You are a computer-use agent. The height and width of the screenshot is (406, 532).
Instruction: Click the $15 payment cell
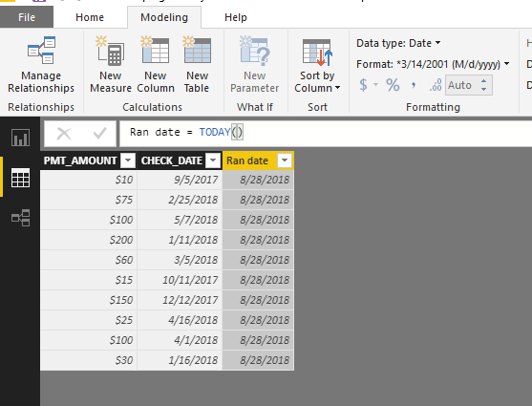[x=89, y=280]
